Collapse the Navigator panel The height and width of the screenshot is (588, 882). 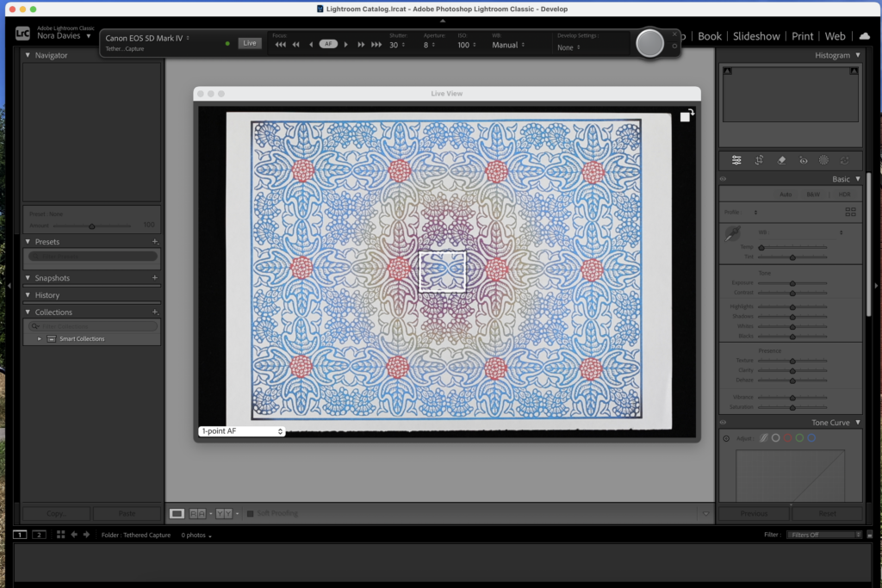click(x=28, y=55)
